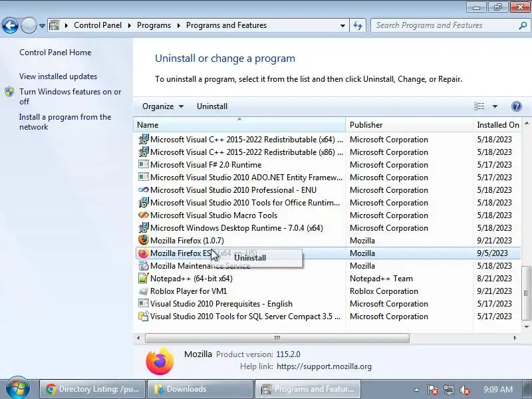Click the search magnifier icon
This screenshot has width=532, height=399.
(523, 25)
